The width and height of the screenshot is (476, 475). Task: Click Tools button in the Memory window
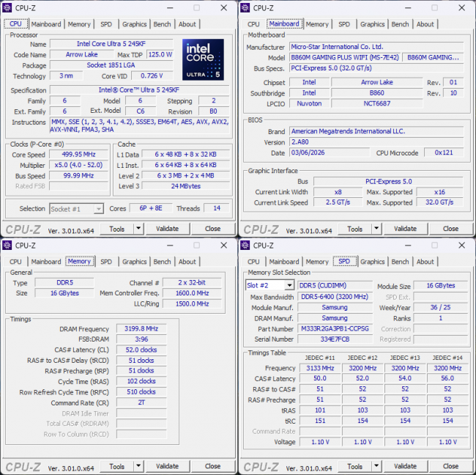pyautogui.click(x=117, y=466)
